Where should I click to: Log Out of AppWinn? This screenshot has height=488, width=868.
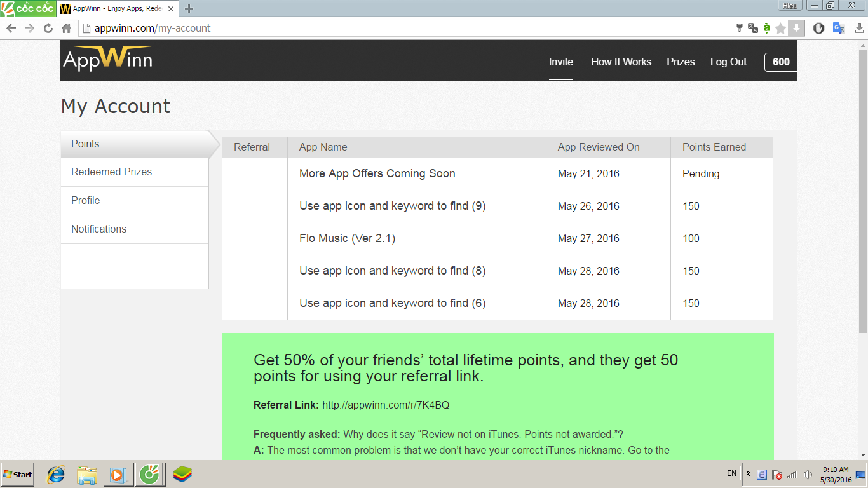pyautogui.click(x=728, y=62)
